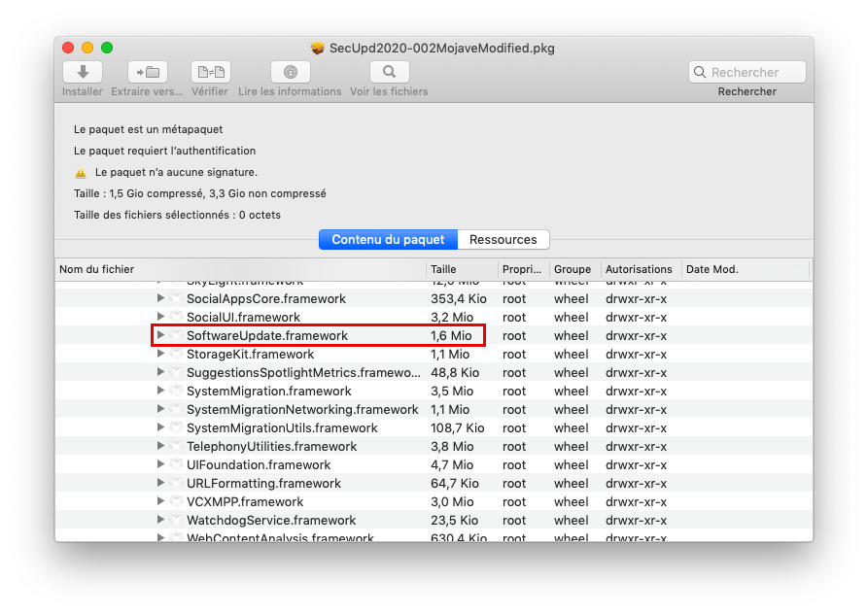Screen dimensions: 868x614
Task: Click the VCXMPP.framework file icon
Action: (176, 501)
